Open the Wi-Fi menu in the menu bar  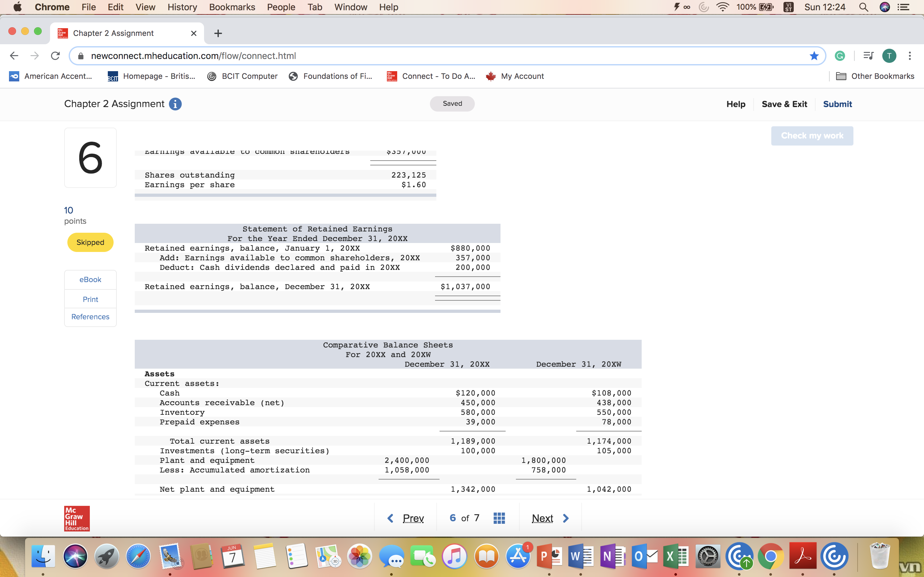(723, 7)
